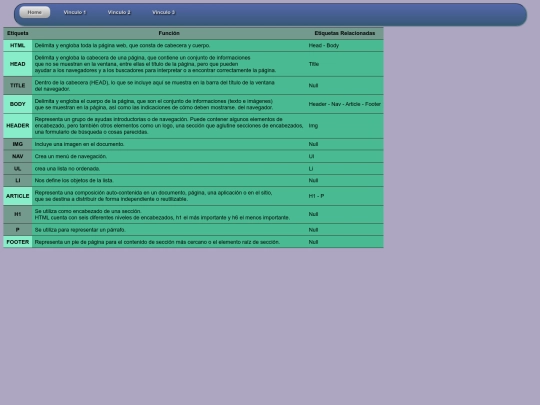Open the Vinculo 1 link
This screenshot has height=405, width=540.
pyautogui.click(x=75, y=12)
